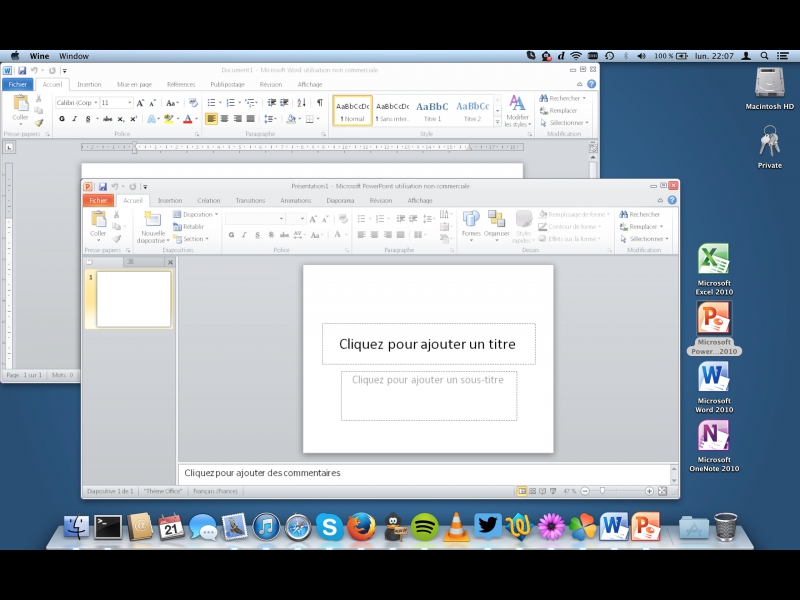Screen dimensions: 800x600
Task: Click Coller paste icon in Word
Action: point(21,105)
